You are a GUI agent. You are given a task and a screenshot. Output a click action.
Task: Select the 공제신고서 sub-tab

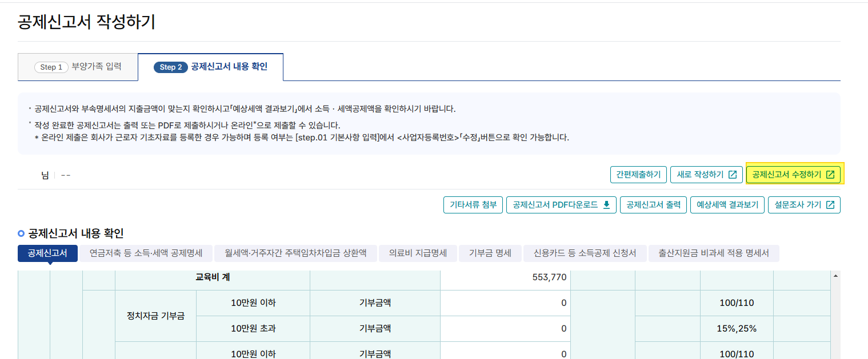coord(47,253)
